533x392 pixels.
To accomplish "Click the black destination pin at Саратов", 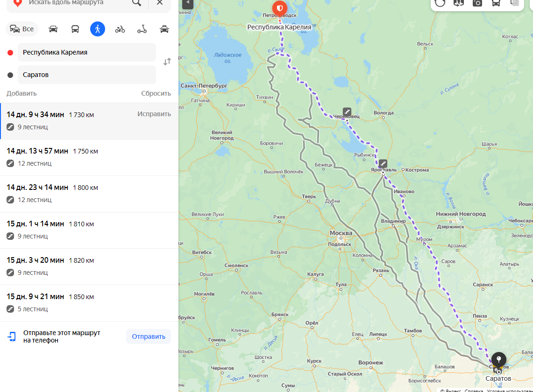I will pyautogui.click(x=499, y=359).
